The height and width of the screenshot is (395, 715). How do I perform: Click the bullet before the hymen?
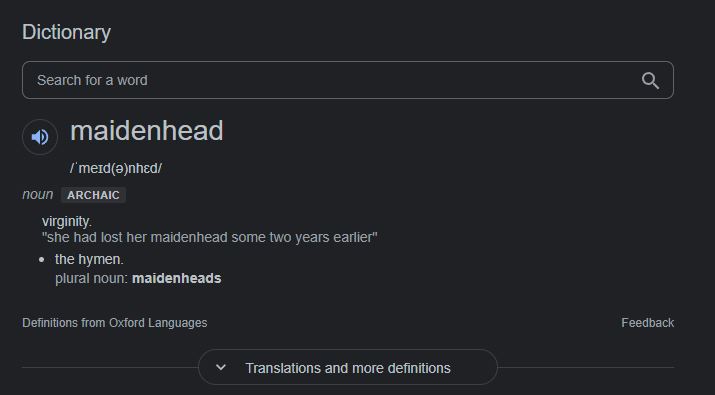click(42, 260)
